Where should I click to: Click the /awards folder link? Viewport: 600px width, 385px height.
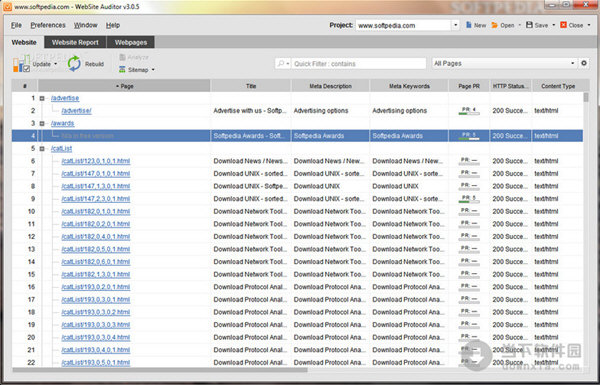pos(62,123)
